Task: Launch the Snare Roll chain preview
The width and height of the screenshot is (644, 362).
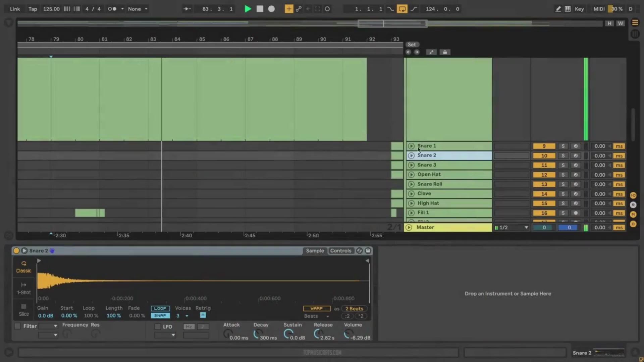Action: tap(411, 184)
